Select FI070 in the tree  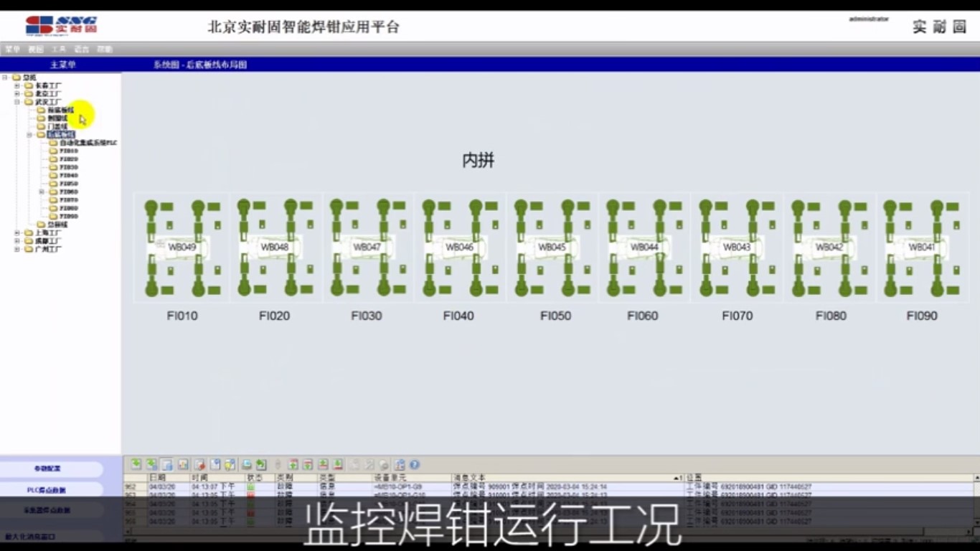coord(69,200)
